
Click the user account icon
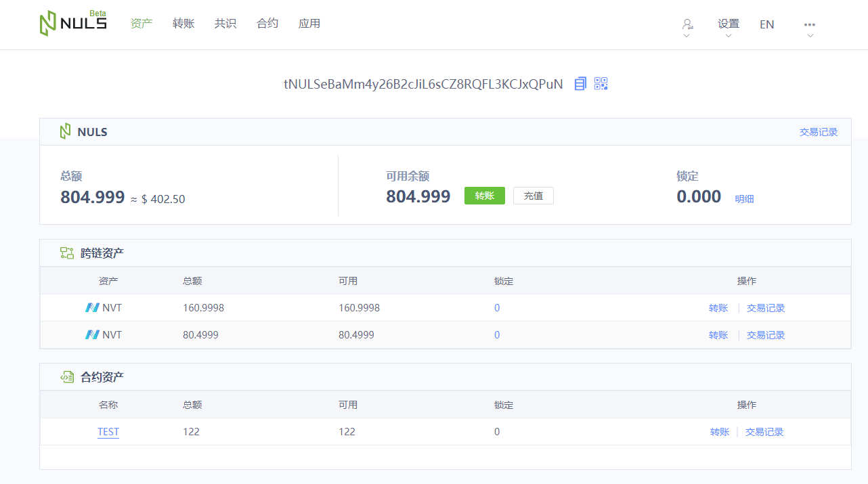pos(687,24)
